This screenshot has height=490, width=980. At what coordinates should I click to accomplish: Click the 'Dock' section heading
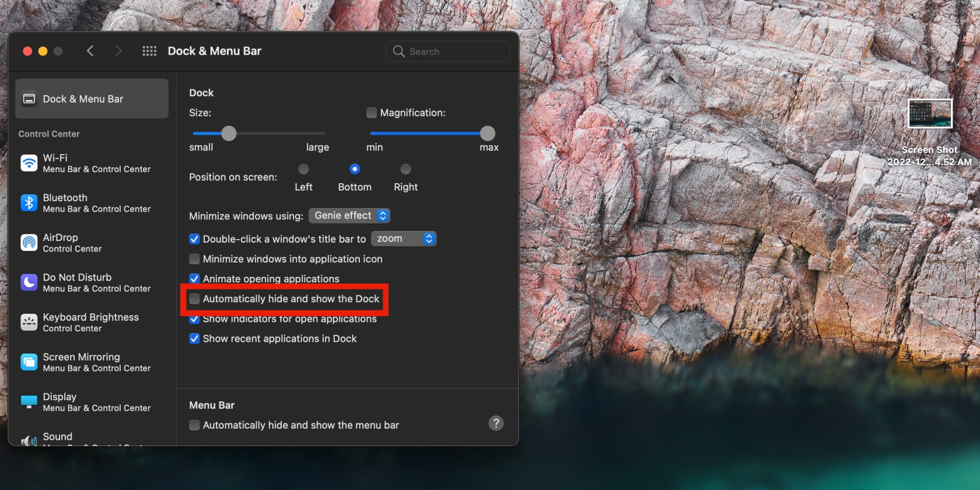point(201,93)
